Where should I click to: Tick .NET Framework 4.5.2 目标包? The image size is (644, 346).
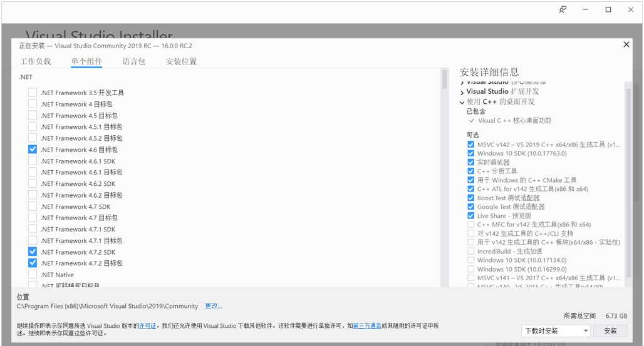pos(33,138)
